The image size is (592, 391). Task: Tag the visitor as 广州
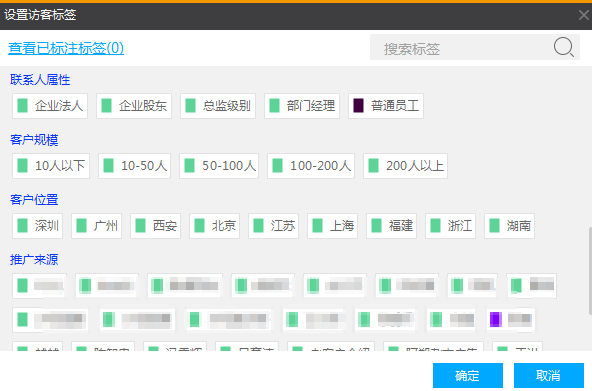[x=97, y=226]
